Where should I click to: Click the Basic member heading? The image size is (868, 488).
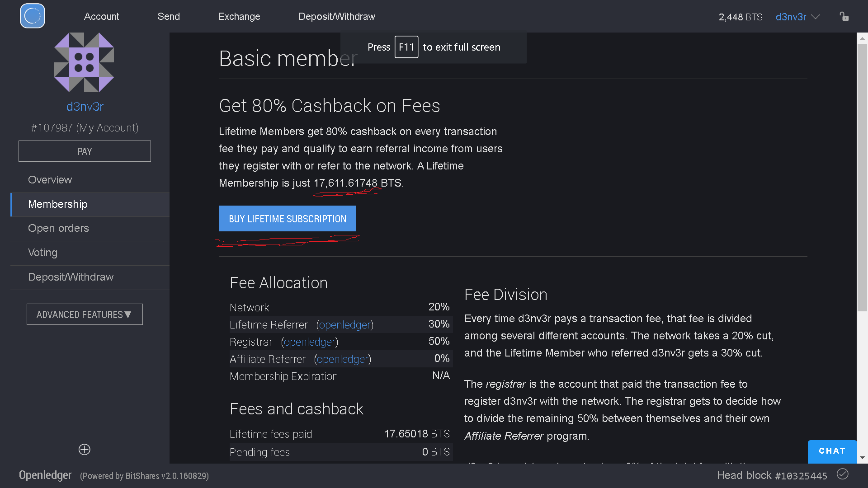288,59
